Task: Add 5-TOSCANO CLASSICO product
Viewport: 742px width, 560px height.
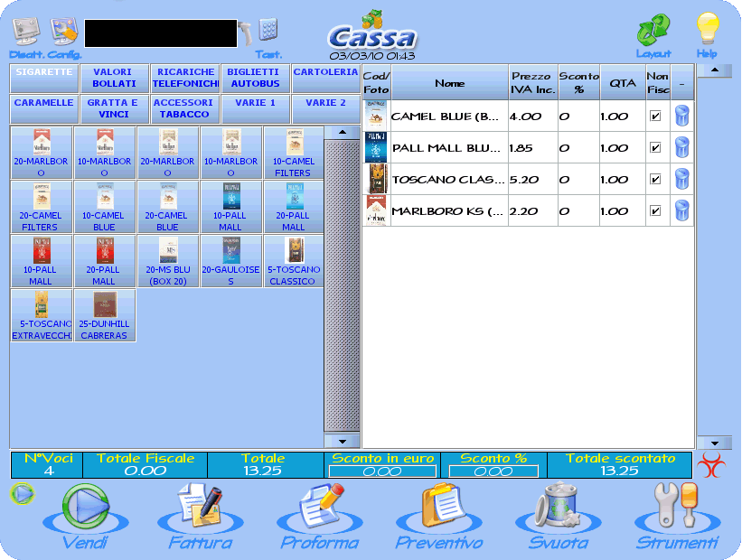Action: [x=294, y=262]
